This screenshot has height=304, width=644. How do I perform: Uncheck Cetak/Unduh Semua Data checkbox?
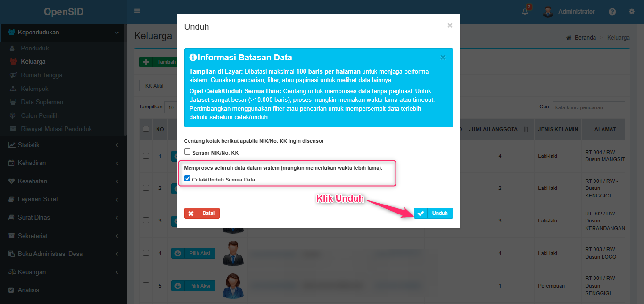187,179
